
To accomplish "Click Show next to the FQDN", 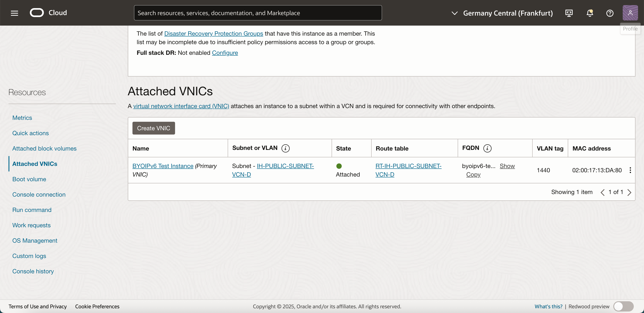I will click(x=507, y=166).
